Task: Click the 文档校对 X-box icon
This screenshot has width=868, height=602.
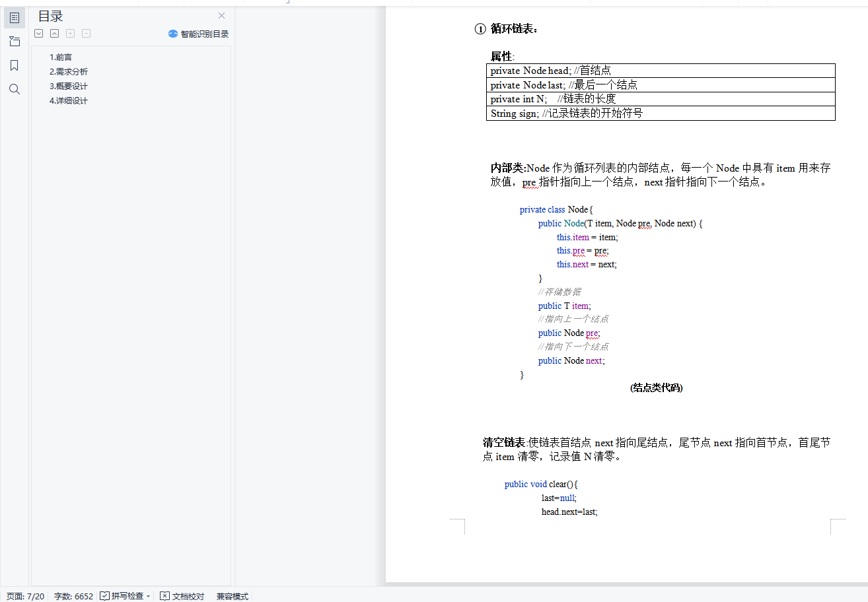Action: (x=165, y=596)
